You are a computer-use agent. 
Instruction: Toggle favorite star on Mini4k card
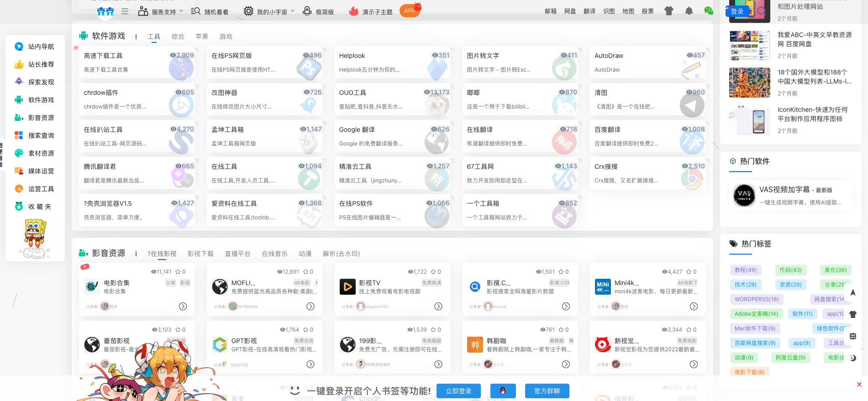point(689,272)
